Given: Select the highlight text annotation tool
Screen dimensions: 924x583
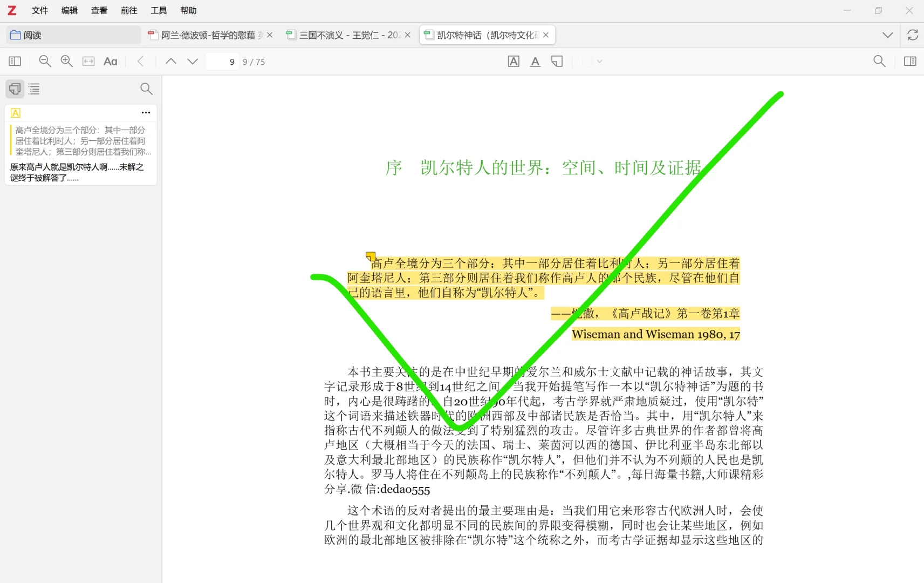Looking at the screenshot, I should pos(514,61).
